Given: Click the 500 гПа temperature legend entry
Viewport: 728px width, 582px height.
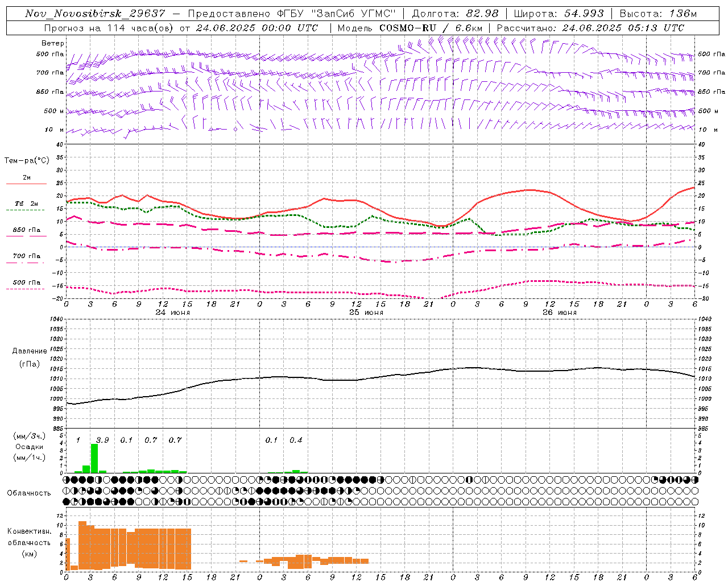Looking at the screenshot, I should (x=26, y=282).
